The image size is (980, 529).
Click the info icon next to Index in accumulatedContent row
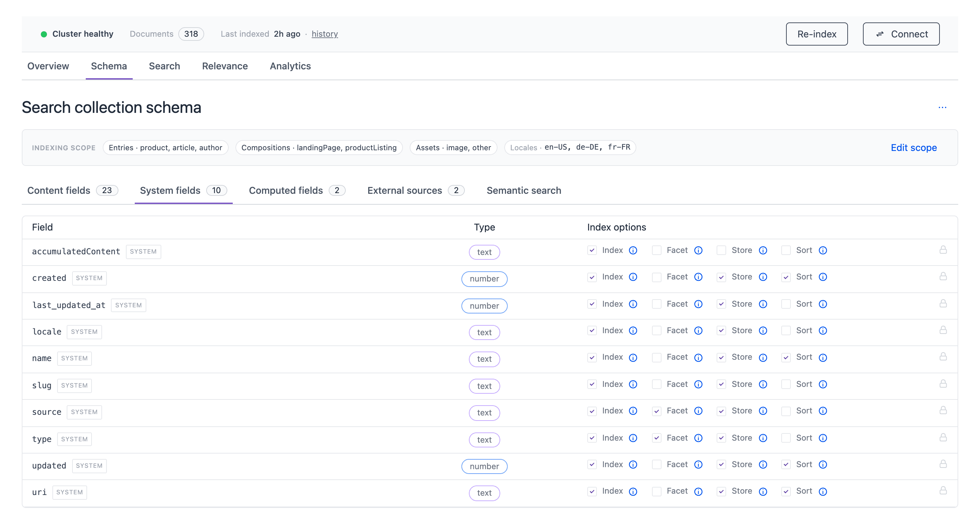coord(633,251)
